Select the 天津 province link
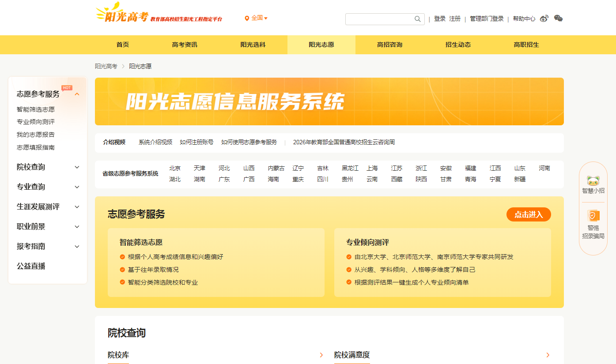 click(x=200, y=168)
